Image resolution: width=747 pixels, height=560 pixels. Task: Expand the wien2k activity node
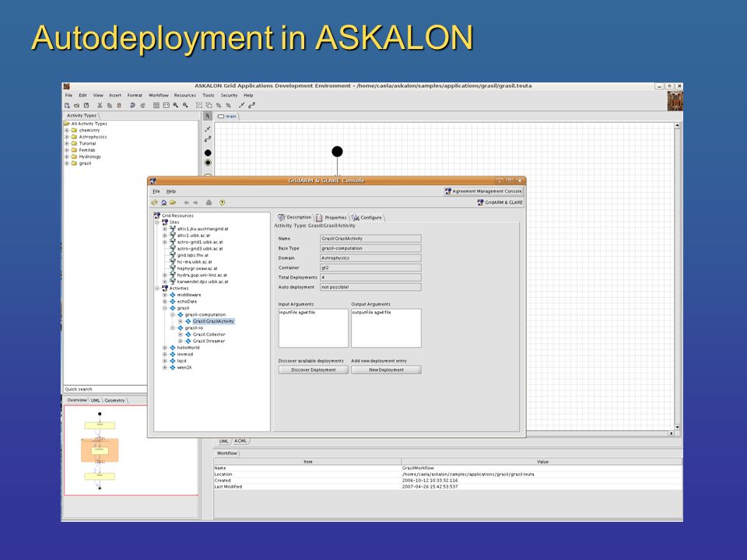click(x=165, y=368)
